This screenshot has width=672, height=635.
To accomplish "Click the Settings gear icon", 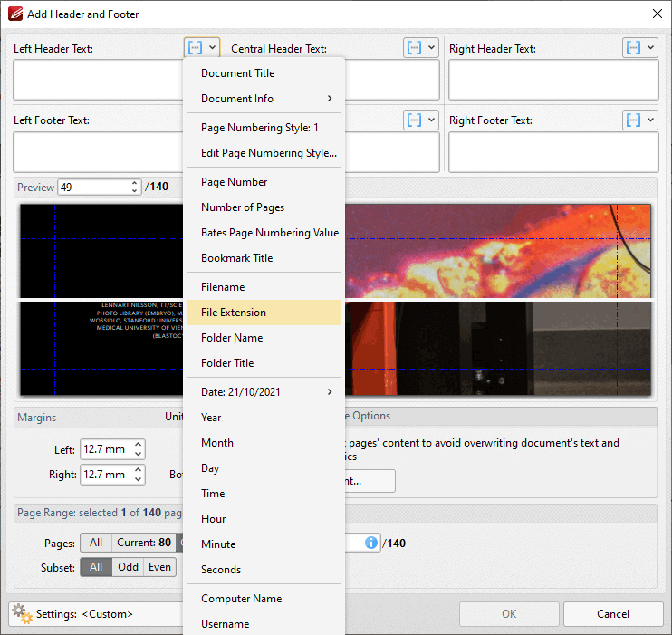I will coord(22,614).
